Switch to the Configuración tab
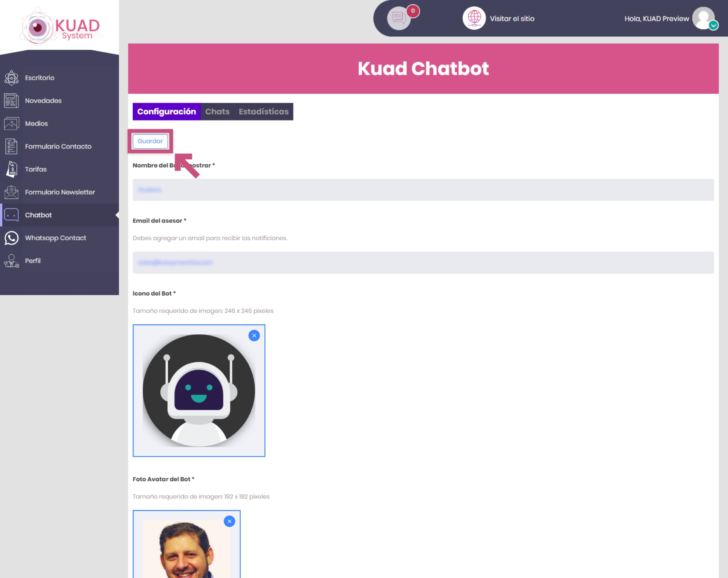Image resolution: width=728 pixels, height=578 pixels. (x=166, y=111)
